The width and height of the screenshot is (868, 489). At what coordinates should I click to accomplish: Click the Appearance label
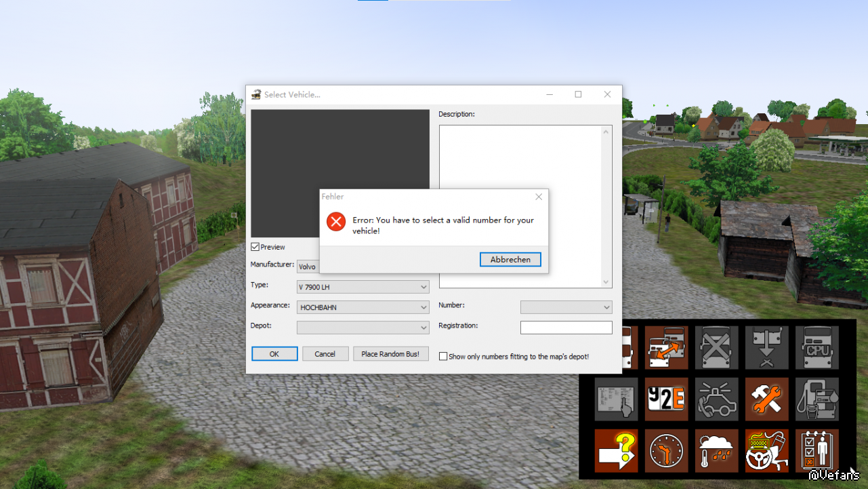(x=270, y=305)
